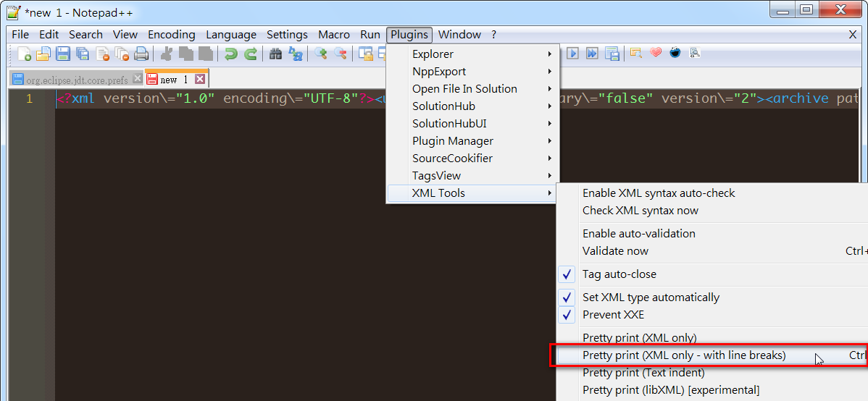Image resolution: width=868 pixels, height=401 pixels.
Task: Redo with the green right arrow icon
Action: (251, 54)
